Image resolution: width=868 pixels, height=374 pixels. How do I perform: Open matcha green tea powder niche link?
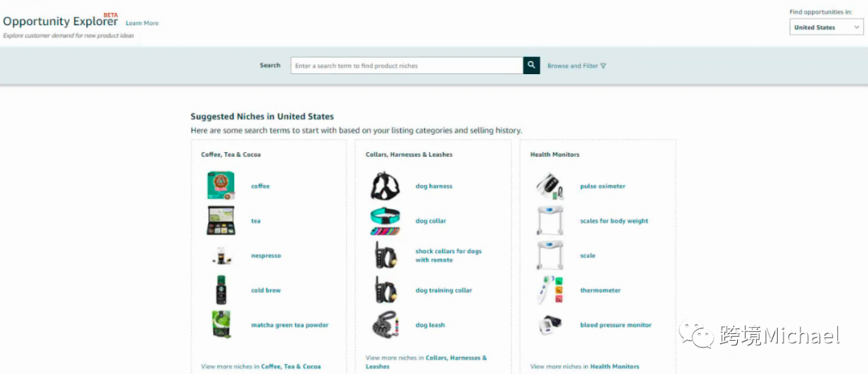pyautogui.click(x=289, y=325)
